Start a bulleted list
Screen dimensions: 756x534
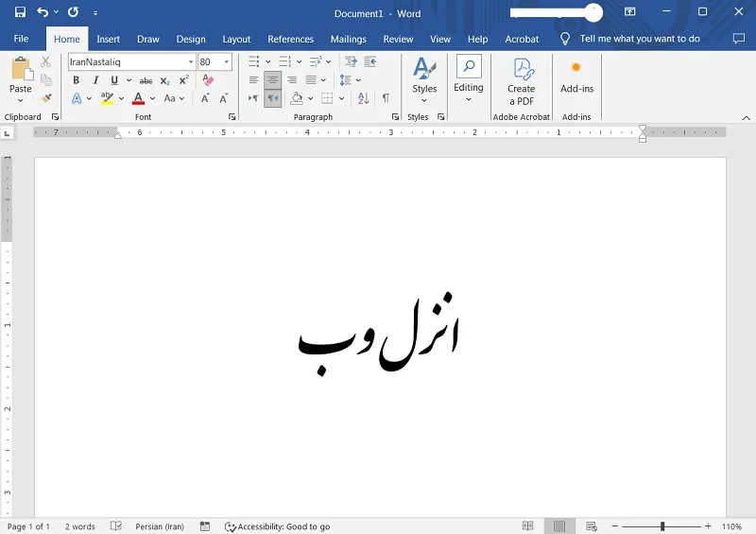[254, 61]
